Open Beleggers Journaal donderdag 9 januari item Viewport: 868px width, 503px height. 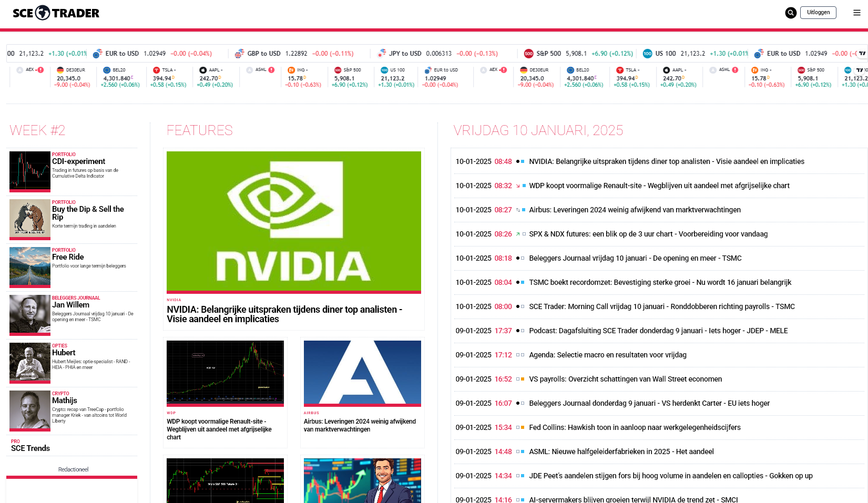[649, 403]
